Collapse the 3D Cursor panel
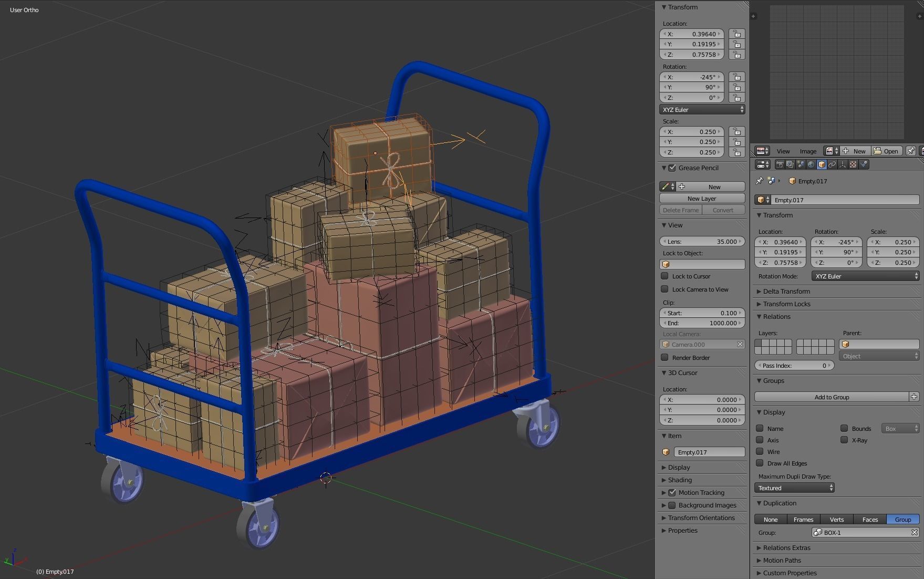The image size is (924, 579). 681,373
